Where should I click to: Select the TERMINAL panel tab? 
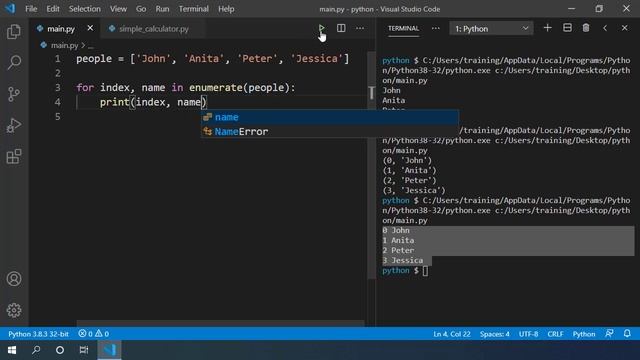pos(403,28)
